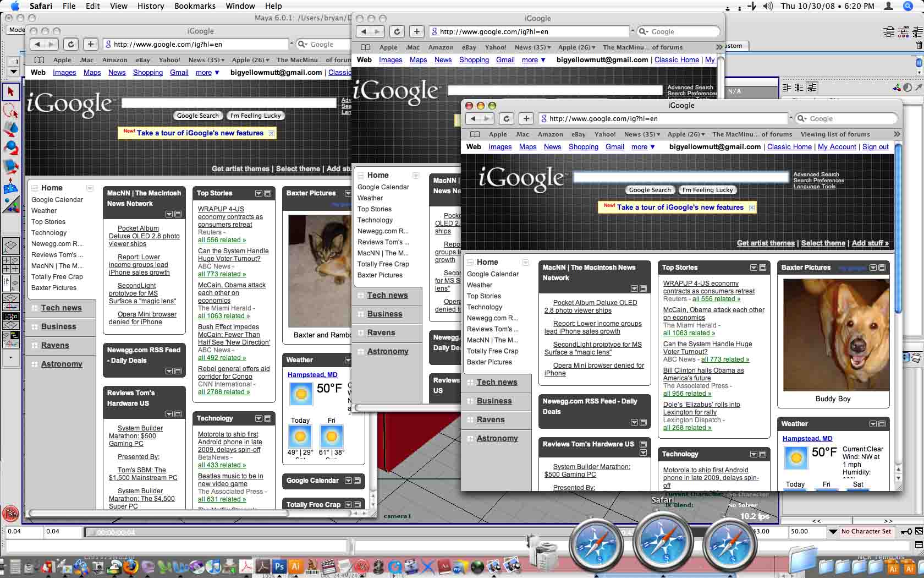Reload page in front Safari window

coord(507,118)
